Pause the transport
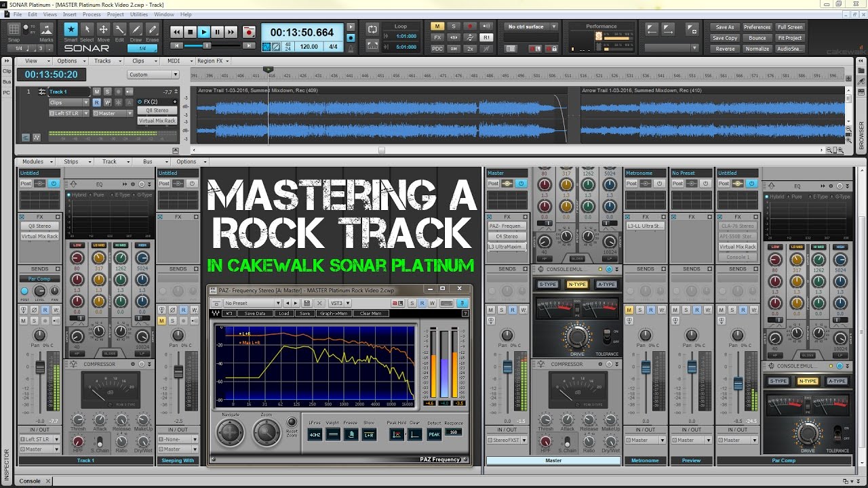Viewport: 868px width, 488px height. click(x=217, y=32)
